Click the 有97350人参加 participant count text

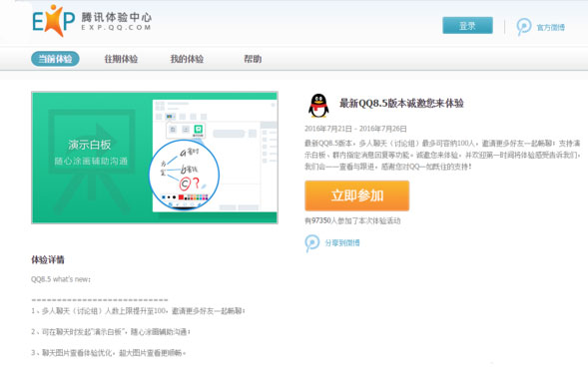coord(352,220)
